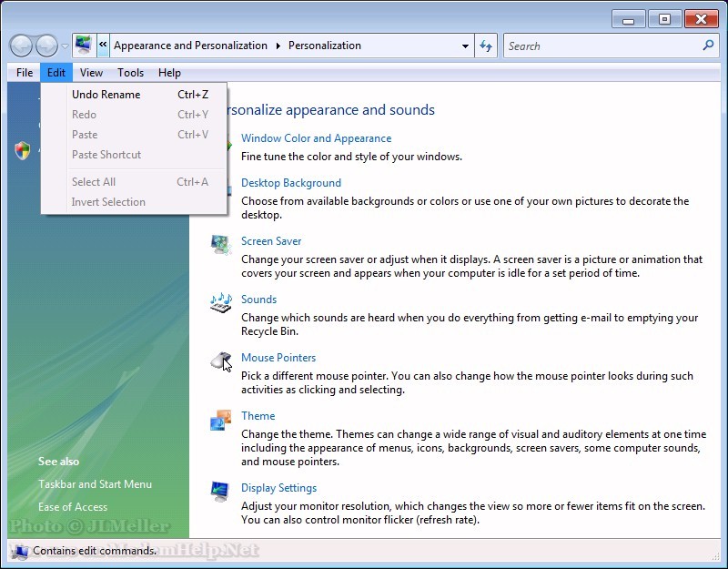Click the greyed Redo menu entry
Screen dimensions: 728x569
(x=134, y=115)
